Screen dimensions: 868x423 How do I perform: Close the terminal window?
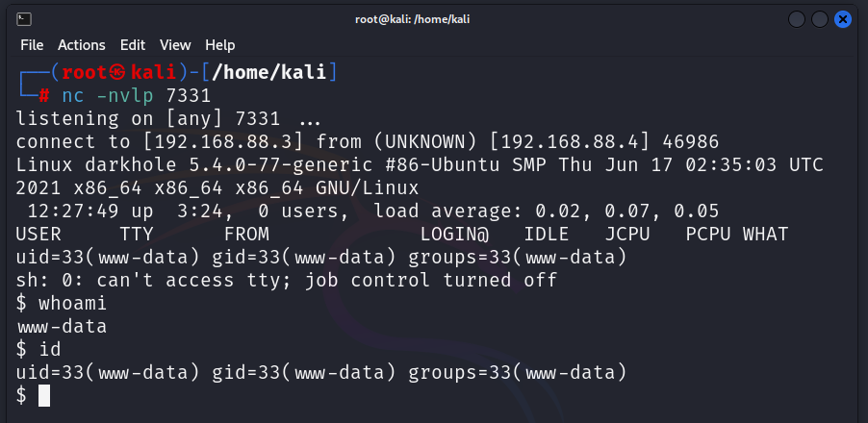[843, 19]
